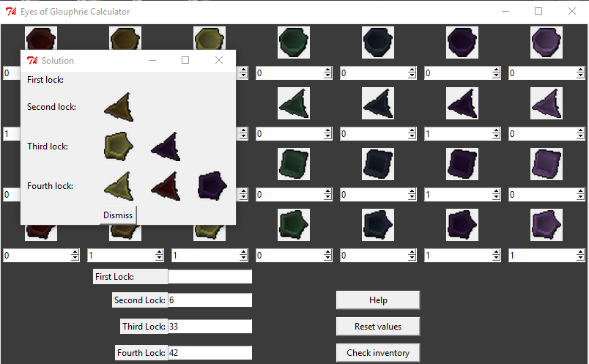
Task: Click the 'Fourth Lock:' label in the main window
Action: point(141,353)
